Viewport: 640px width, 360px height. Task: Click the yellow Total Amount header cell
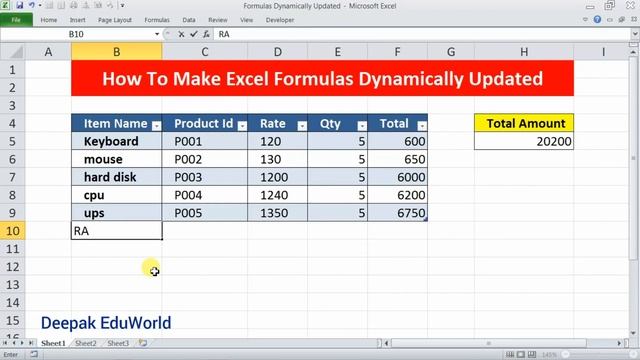point(524,123)
